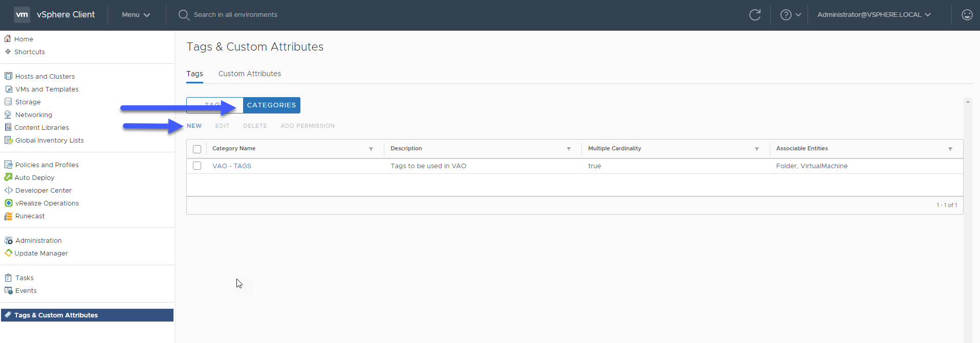This screenshot has height=343, width=980.
Task: Click the Events icon
Action: tap(8, 290)
